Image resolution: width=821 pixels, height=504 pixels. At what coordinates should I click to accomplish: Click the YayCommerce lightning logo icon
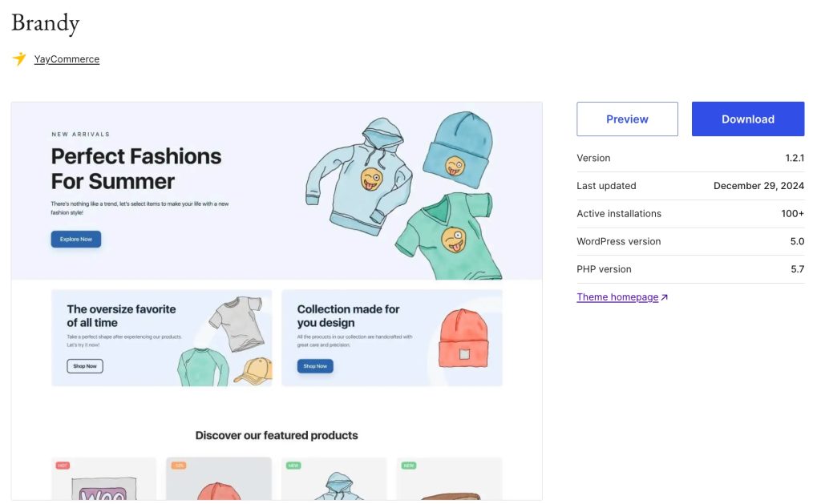19,58
